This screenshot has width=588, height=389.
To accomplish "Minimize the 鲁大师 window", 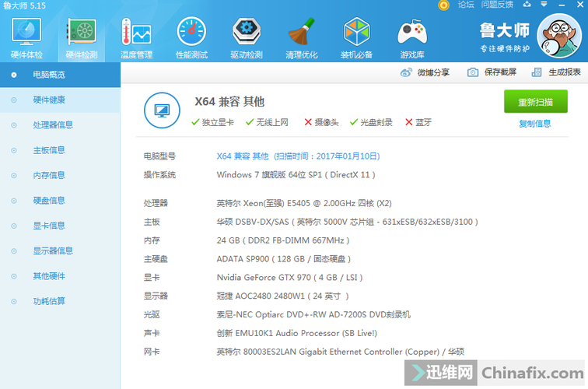I will (562, 5).
